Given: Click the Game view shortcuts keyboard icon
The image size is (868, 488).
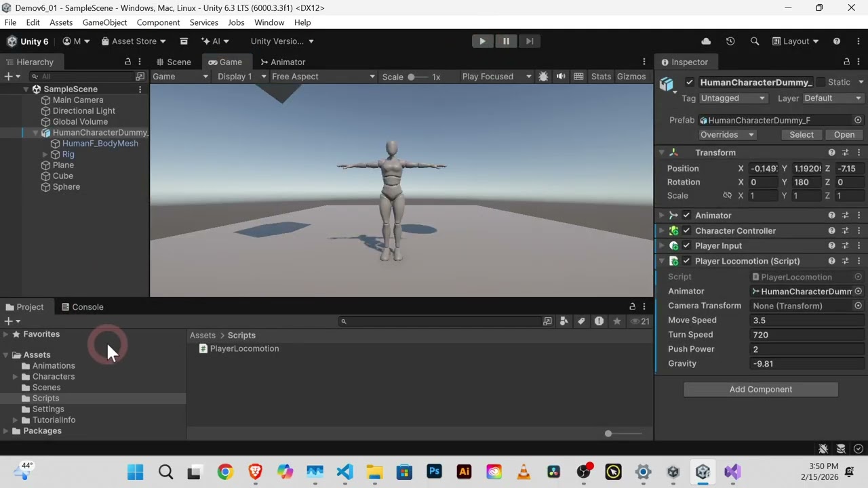Looking at the screenshot, I should click(578, 77).
